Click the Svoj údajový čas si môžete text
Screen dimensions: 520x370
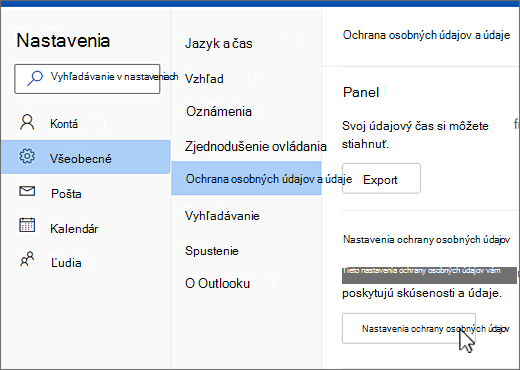tap(415, 126)
